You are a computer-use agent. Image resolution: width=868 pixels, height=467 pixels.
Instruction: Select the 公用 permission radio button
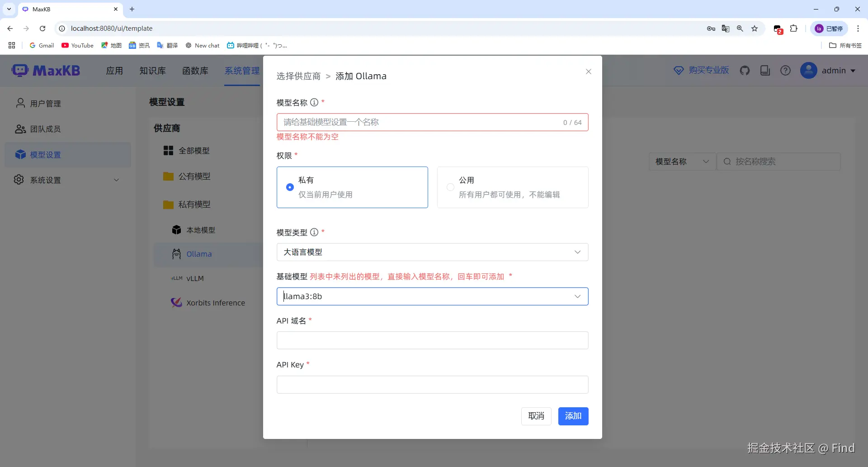coord(450,187)
